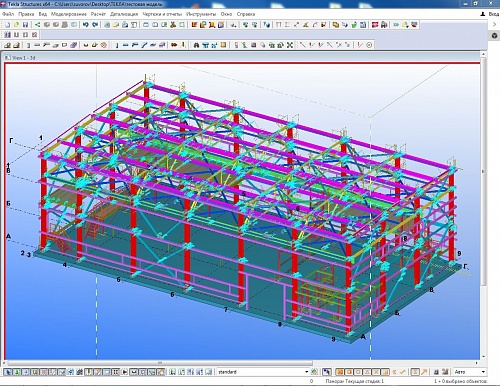Viewport: 500px width, 386px height.
Task: Click the Open model folder icon
Action: click(x=16, y=25)
